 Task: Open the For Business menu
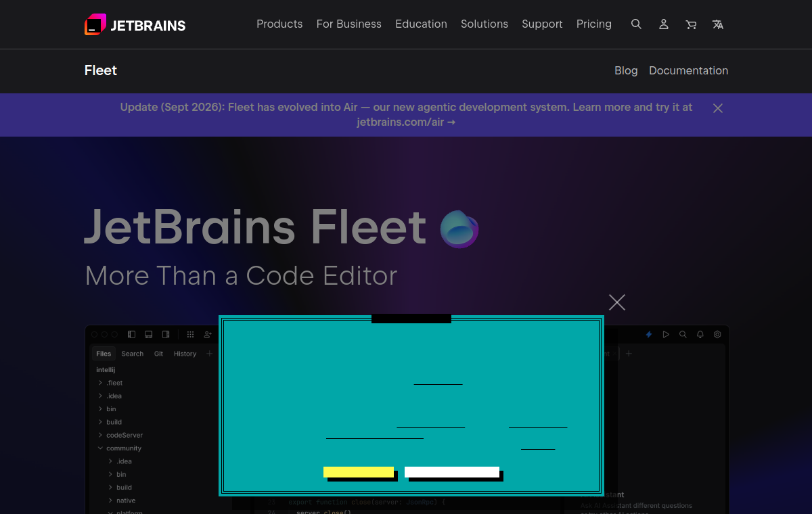tap(349, 24)
